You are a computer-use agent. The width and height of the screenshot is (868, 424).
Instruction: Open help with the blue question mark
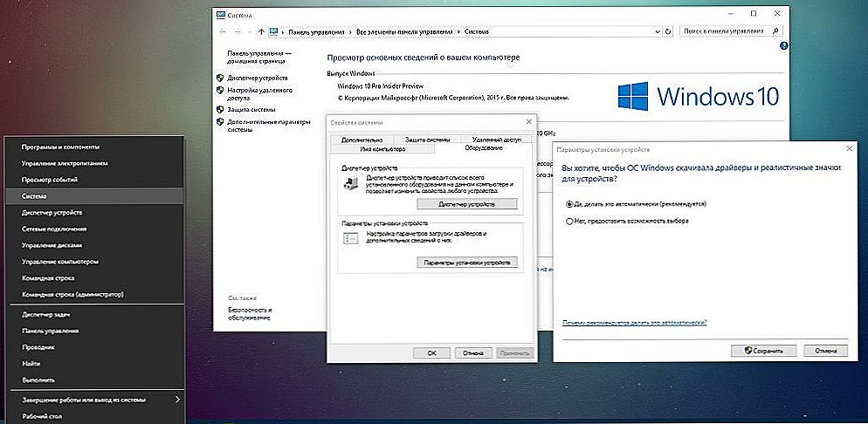pyautogui.click(x=784, y=46)
